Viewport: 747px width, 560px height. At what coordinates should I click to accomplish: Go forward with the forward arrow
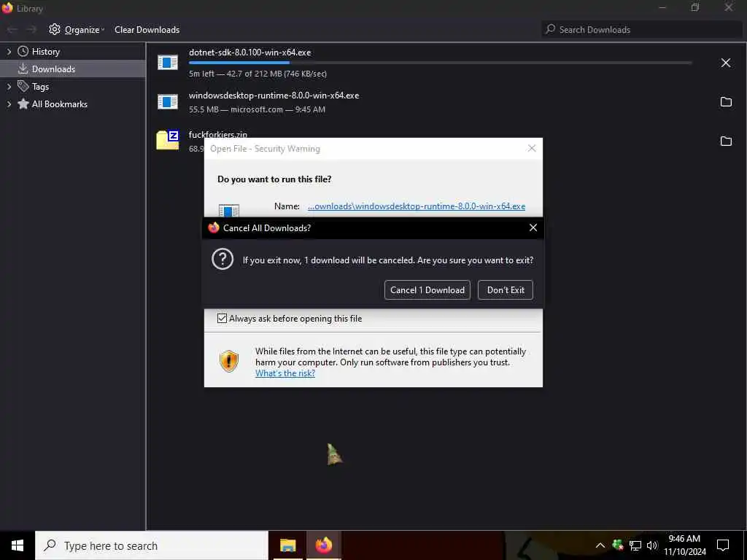(31, 29)
